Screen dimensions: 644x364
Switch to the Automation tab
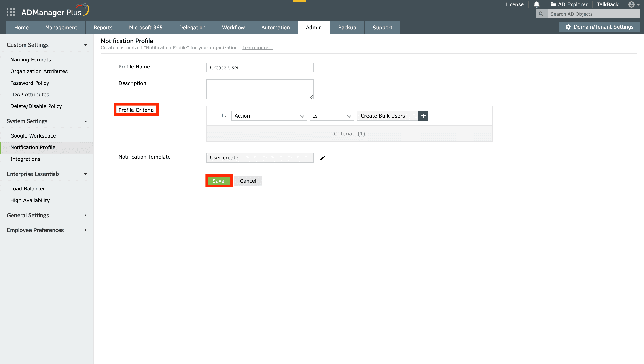[275, 28]
